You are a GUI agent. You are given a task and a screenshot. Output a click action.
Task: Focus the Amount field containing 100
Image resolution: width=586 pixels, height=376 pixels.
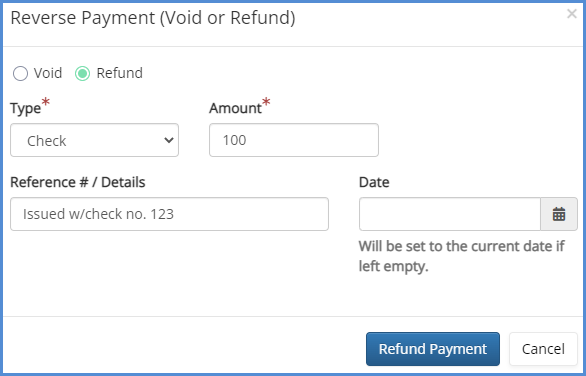click(294, 140)
